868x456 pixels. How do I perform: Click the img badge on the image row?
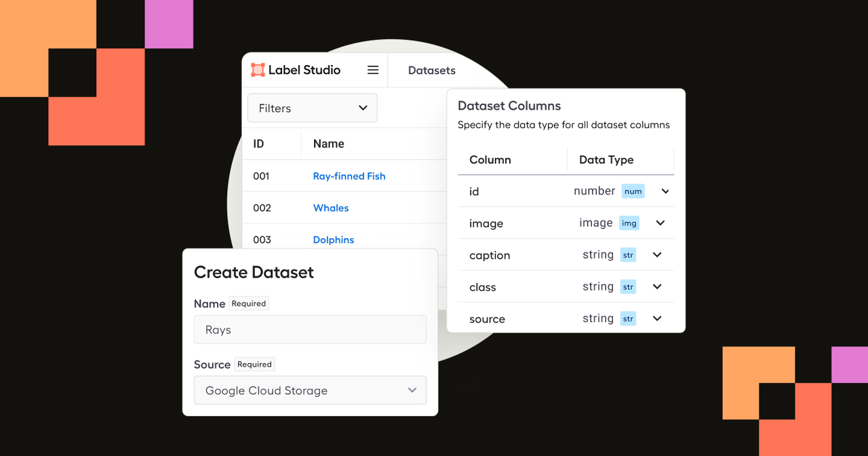(629, 223)
